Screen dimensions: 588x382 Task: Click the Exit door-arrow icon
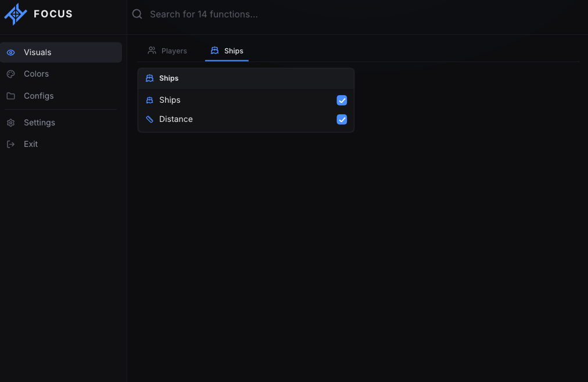[x=11, y=144]
